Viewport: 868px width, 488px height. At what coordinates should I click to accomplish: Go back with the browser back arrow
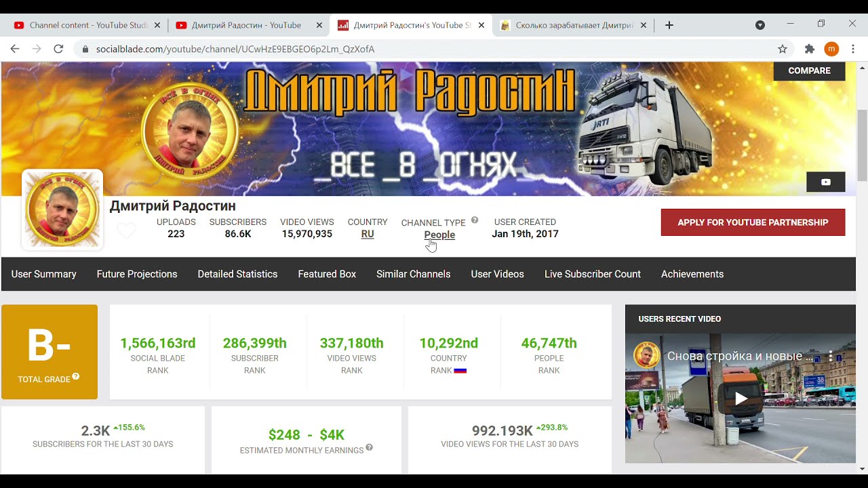tap(15, 49)
